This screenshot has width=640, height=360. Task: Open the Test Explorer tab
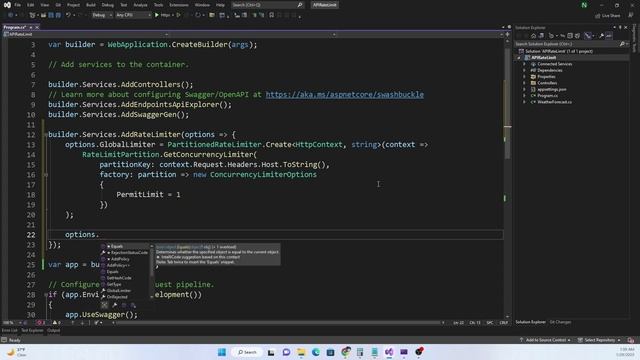click(32, 330)
